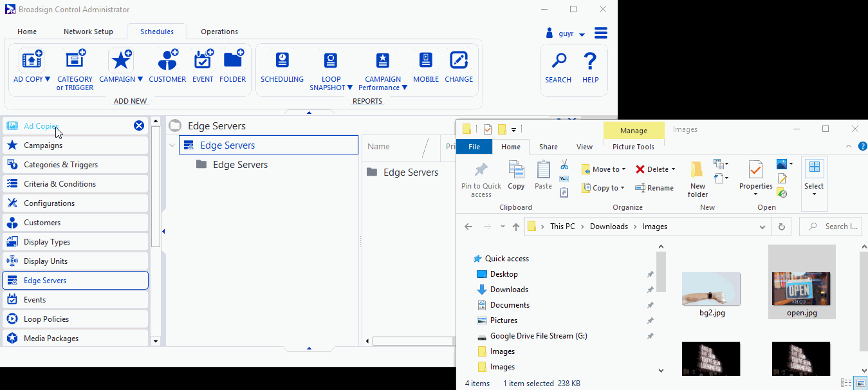
Task: Collapse the Edge Servers tree node
Action: coord(172,145)
